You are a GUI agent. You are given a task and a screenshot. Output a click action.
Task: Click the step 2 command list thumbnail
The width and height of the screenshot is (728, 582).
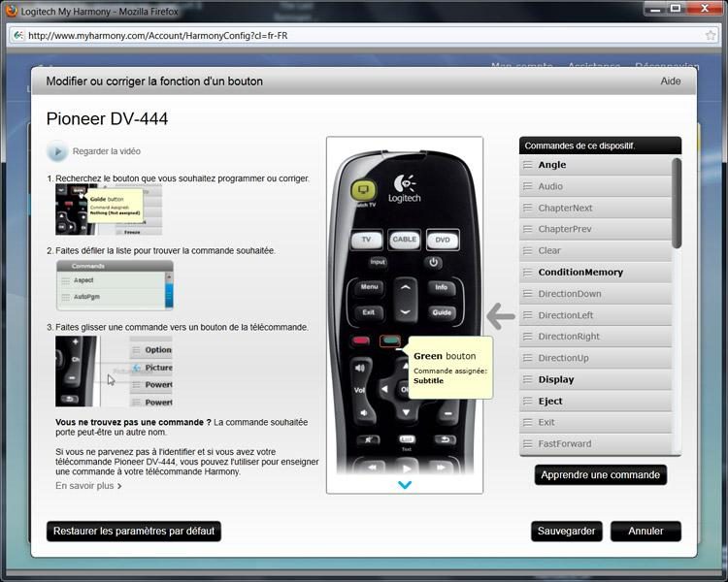115,285
